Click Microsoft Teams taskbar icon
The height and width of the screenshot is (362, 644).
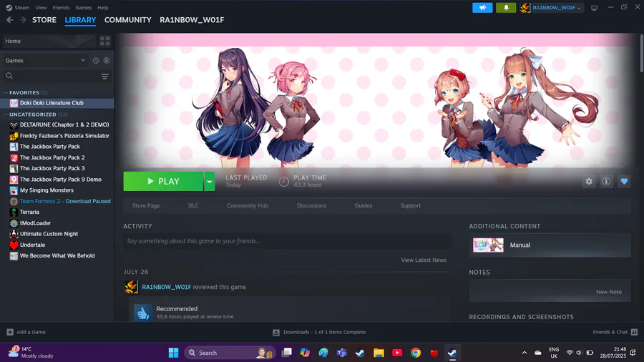click(x=342, y=353)
